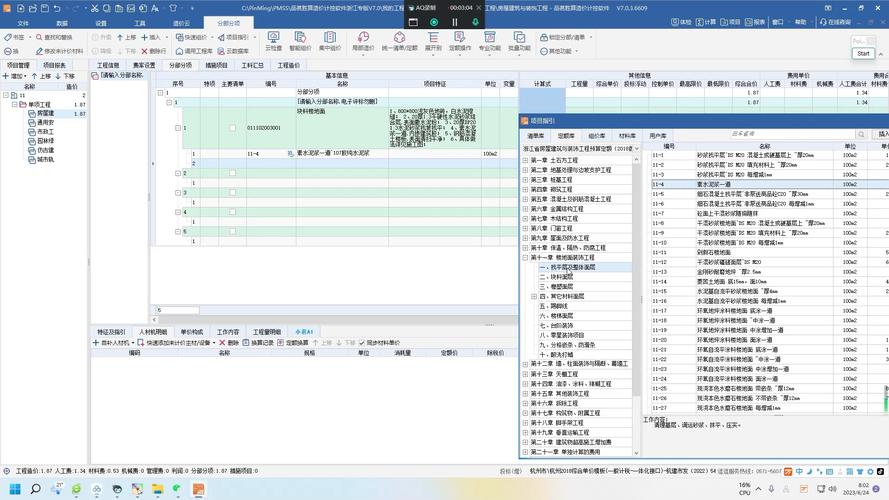
Task: Open the 专业功能 professional functions icon
Action: click(x=489, y=42)
